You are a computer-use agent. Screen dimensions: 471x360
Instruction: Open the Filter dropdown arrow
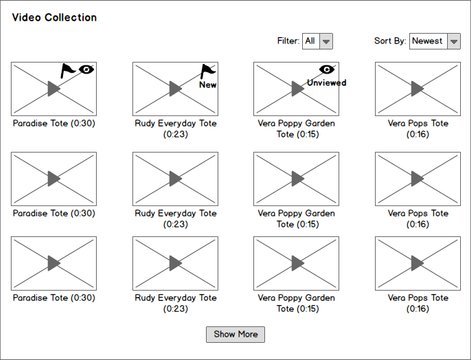326,41
